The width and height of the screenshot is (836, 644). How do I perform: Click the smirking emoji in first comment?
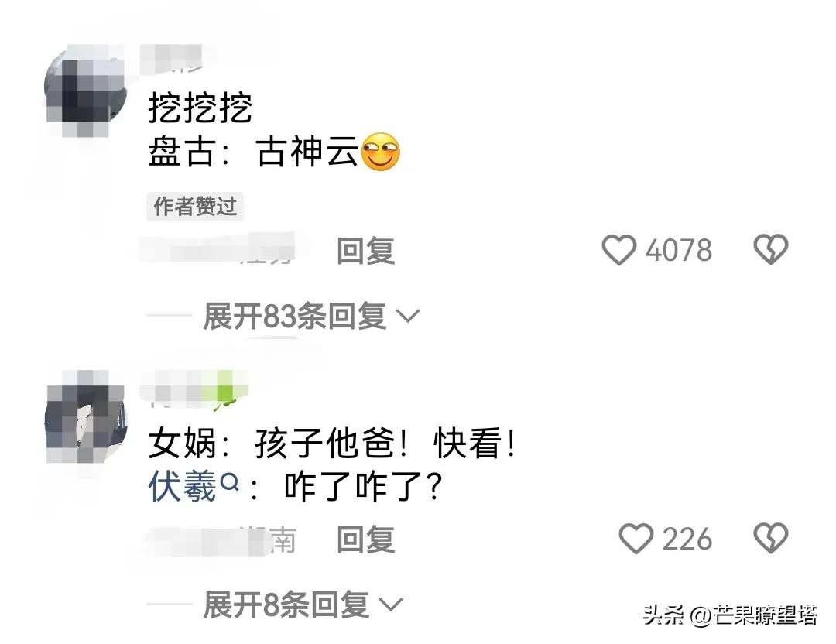tap(381, 152)
